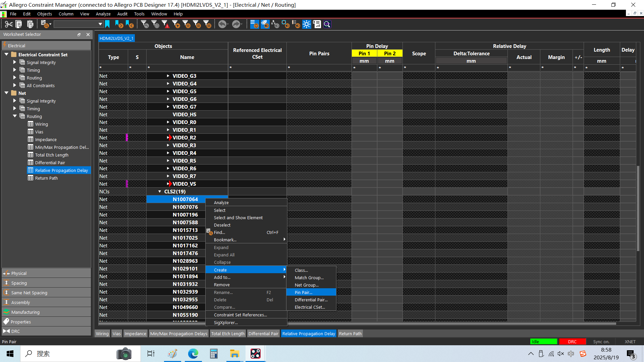Toggle the first highlighted blue view-option icon
Image resolution: width=644 pixels, height=362 pixels.
255,24
